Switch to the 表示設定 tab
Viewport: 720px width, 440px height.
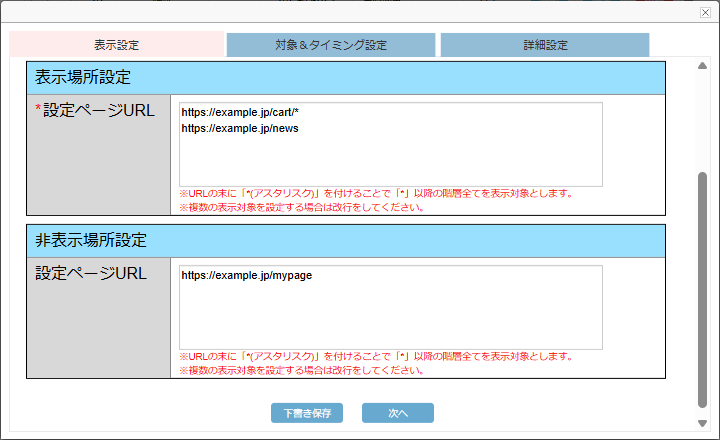[117, 45]
